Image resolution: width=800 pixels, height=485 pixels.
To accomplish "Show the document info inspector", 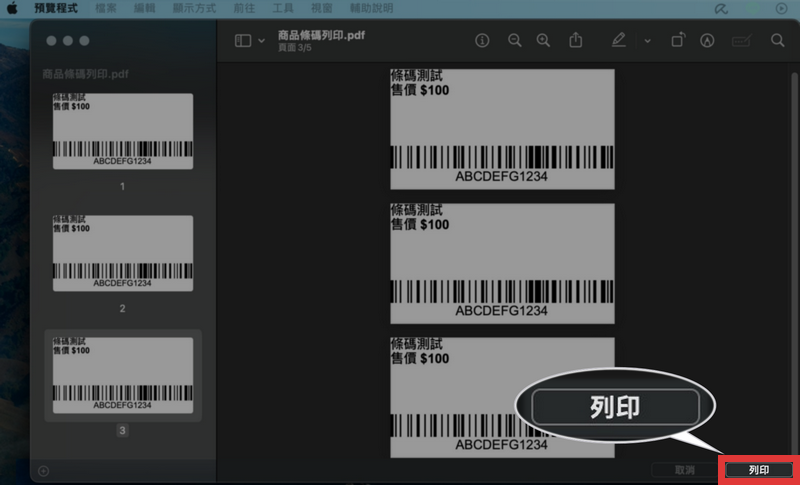I will coord(482,40).
